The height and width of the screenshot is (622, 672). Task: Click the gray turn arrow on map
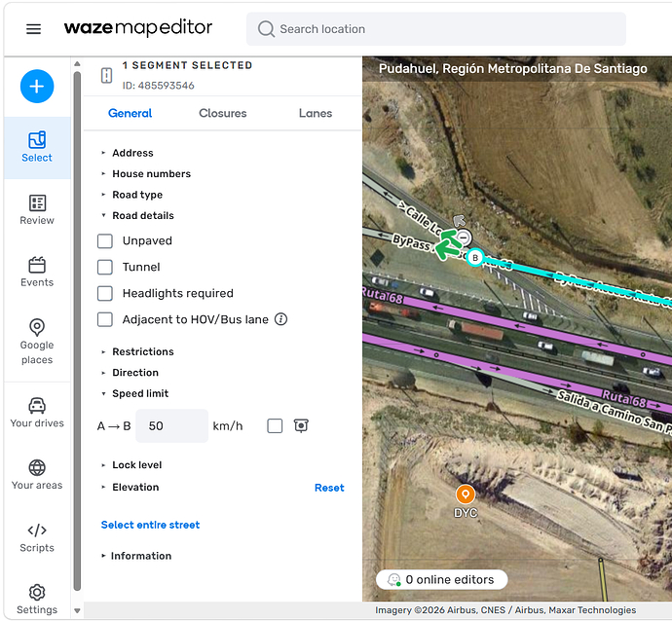(459, 220)
